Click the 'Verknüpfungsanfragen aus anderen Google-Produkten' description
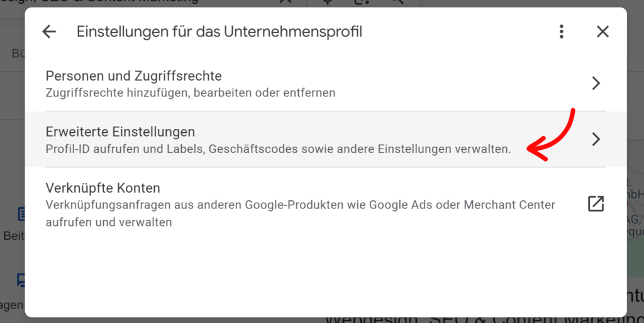This screenshot has height=323, width=644. [300, 205]
